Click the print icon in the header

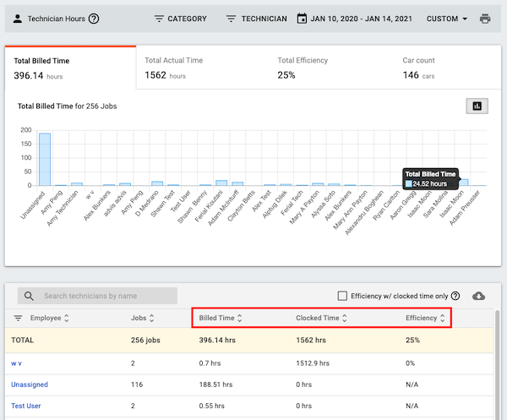485,19
